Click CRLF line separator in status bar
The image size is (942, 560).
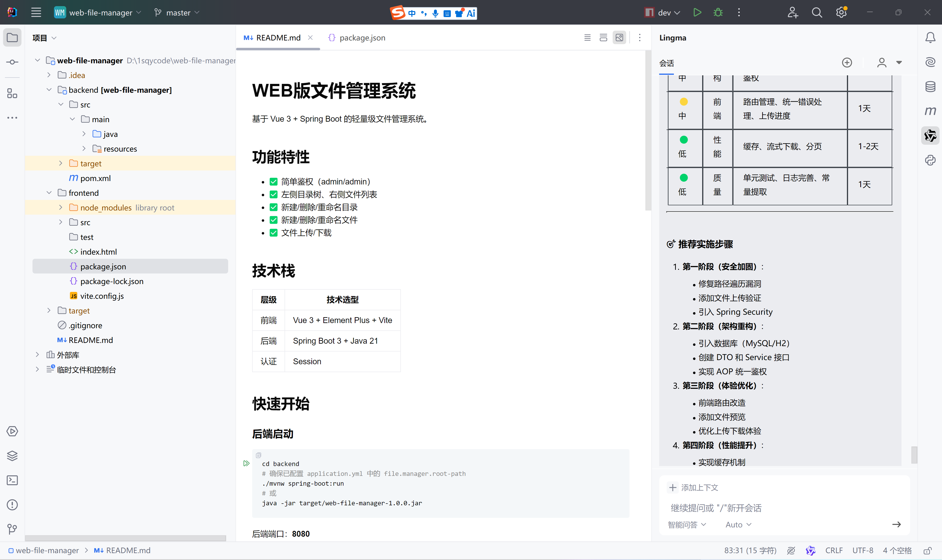click(x=834, y=550)
